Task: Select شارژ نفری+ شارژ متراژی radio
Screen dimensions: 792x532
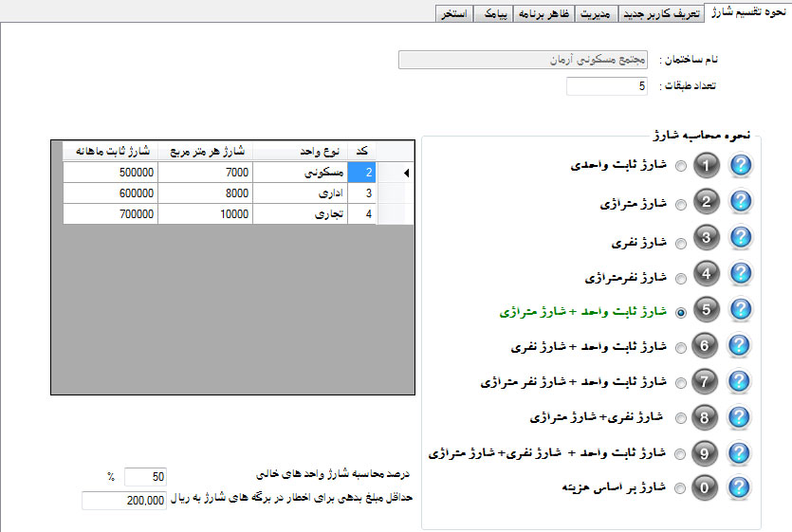Action: (x=681, y=418)
